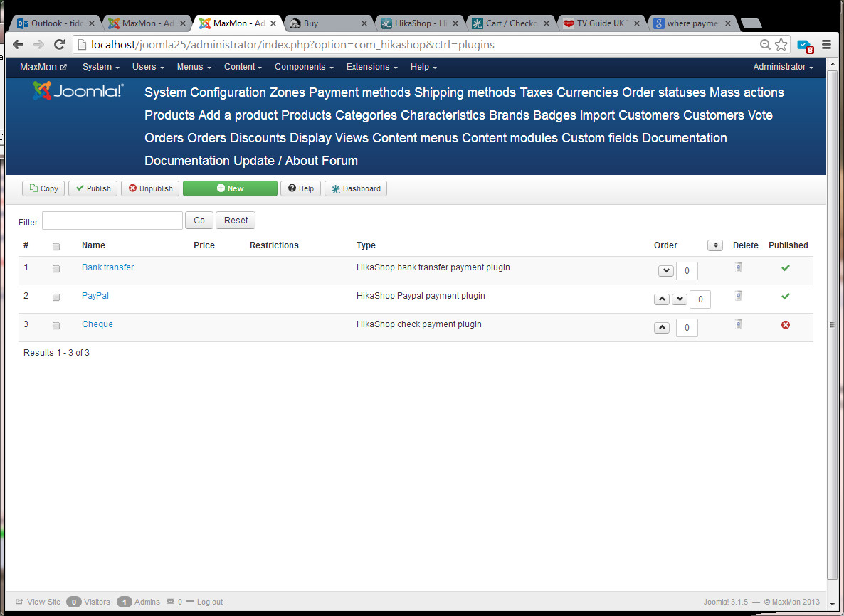Open Shipping methods in HikaShop menu
The width and height of the screenshot is (844, 616).
tap(465, 92)
